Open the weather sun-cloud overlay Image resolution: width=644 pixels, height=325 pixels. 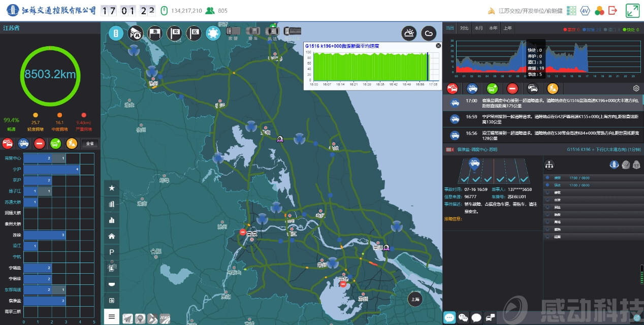click(x=409, y=34)
